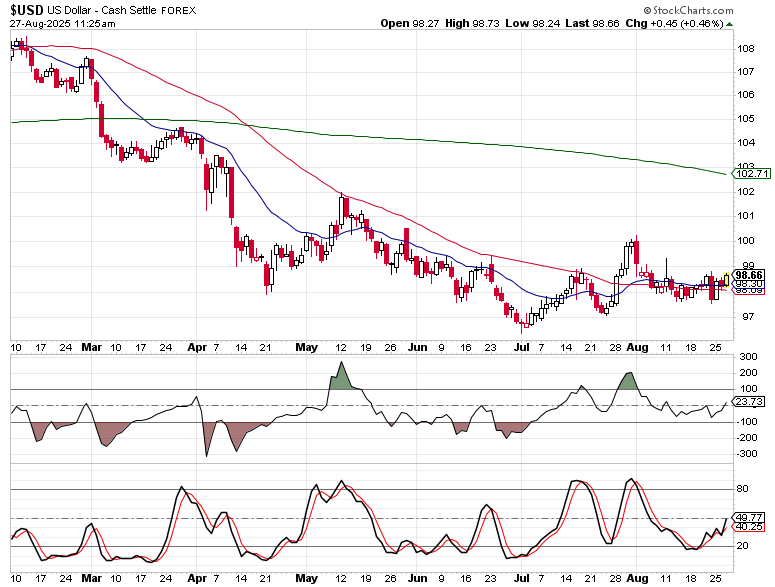This screenshot has height=587, width=775.
Task: Click the 40.25 stochastic signal label
Action: (749, 527)
